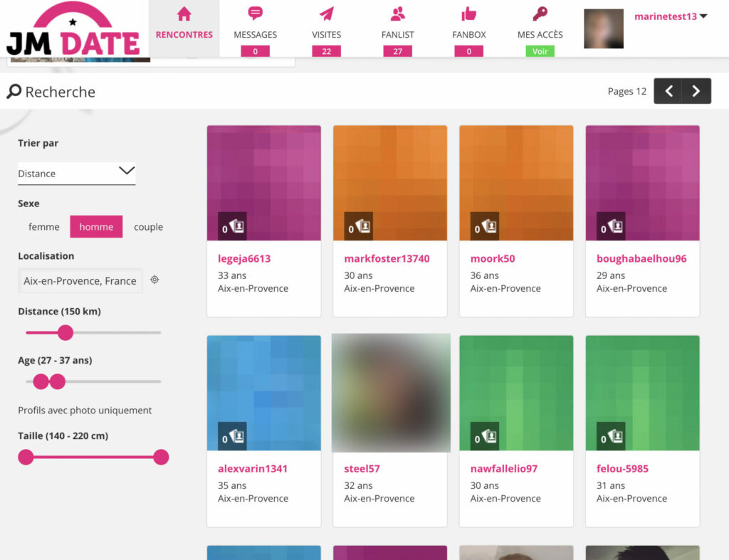The height and width of the screenshot is (560, 729).
Task: Open the marinetest13 account dropdown
Action: point(671,16)
